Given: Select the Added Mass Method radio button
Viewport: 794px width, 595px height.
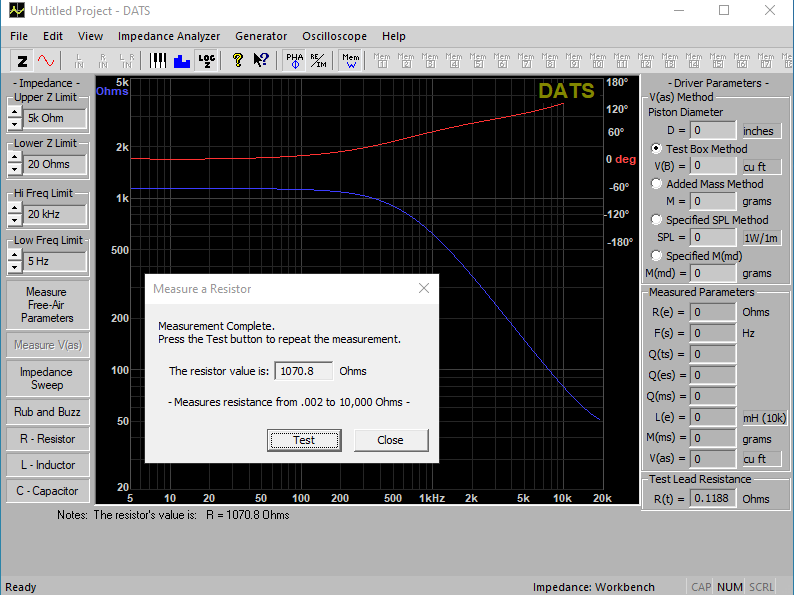Looking at the screenshot, I should (656, 184).
